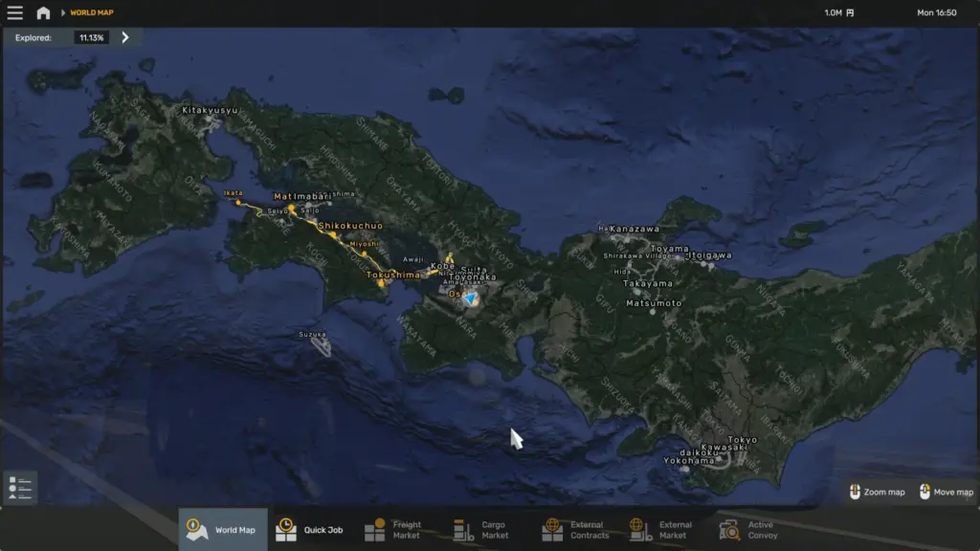Viewport: 980px width, 551px height.
Task: Click the External Contracts globe icon
Action: click(552, 530)
